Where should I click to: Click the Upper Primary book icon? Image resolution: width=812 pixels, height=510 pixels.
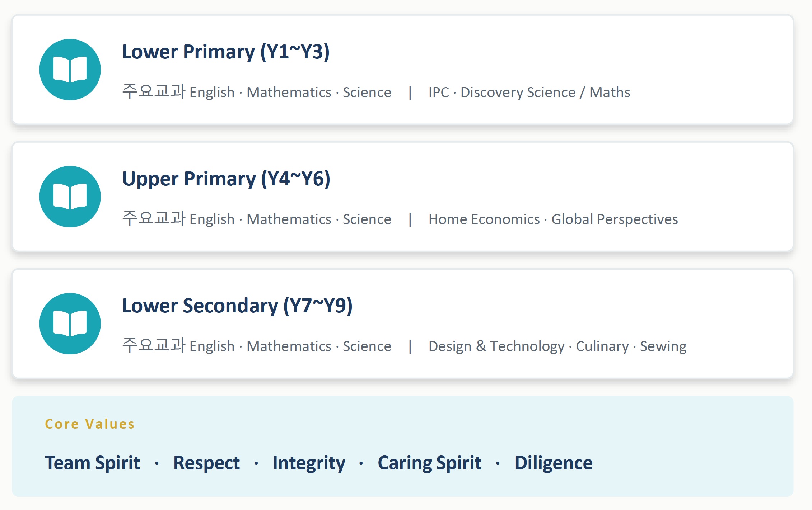tap(70, 197)
